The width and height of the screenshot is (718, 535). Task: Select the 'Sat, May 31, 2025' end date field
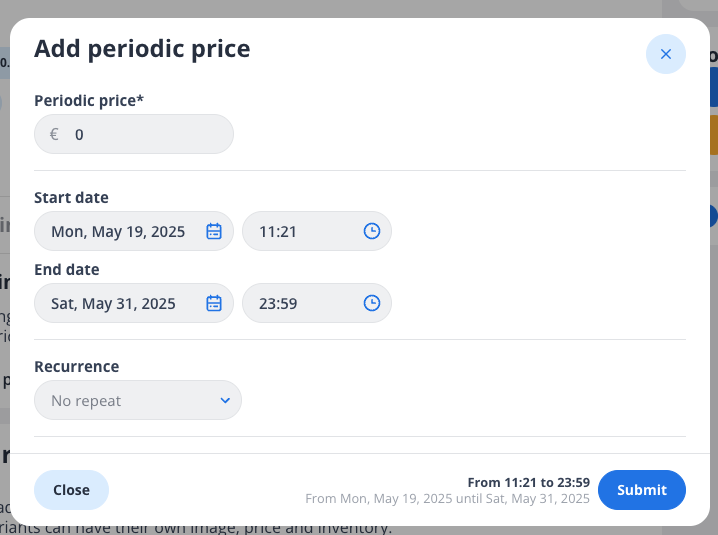click(x=114, y=303)
